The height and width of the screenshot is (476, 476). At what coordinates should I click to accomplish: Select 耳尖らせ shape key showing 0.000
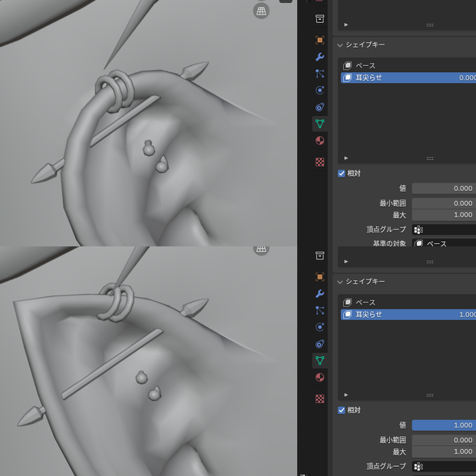(x=408, y=78)
